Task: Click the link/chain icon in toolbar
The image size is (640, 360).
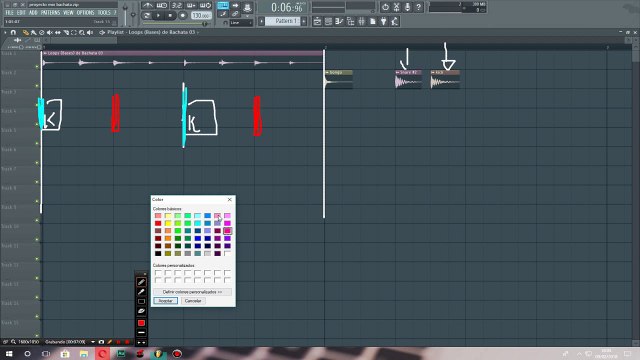Action: (235, 14)
